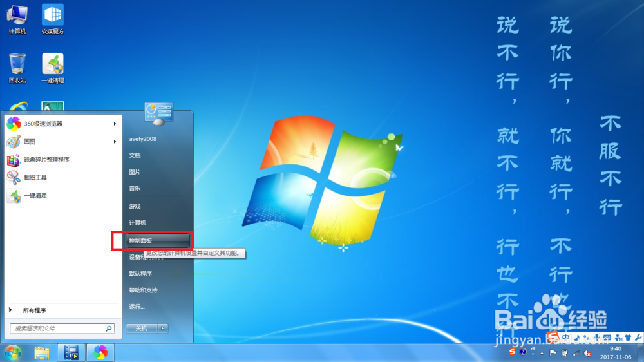Click the 关机 shutdown button
The height and width of the screenshot is (362, 644).
(x=142, y=329)
